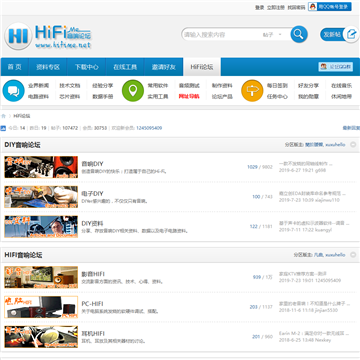Open the 下载中心 nav tab
Image resolution: width=360 pixels, height=360 pixels.
click(x=86, y=67)
